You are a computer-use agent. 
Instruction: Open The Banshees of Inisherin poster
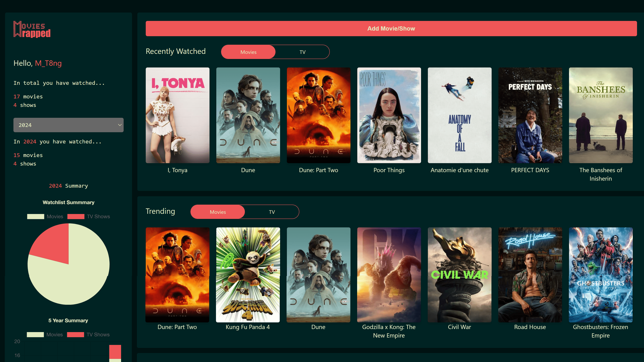pyautogui.click(x=601, y=115)
